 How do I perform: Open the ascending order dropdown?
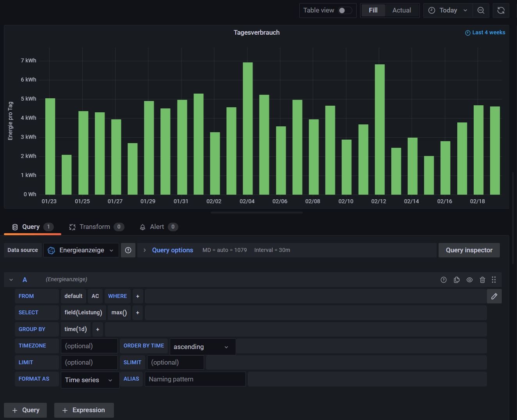point(202,347)
